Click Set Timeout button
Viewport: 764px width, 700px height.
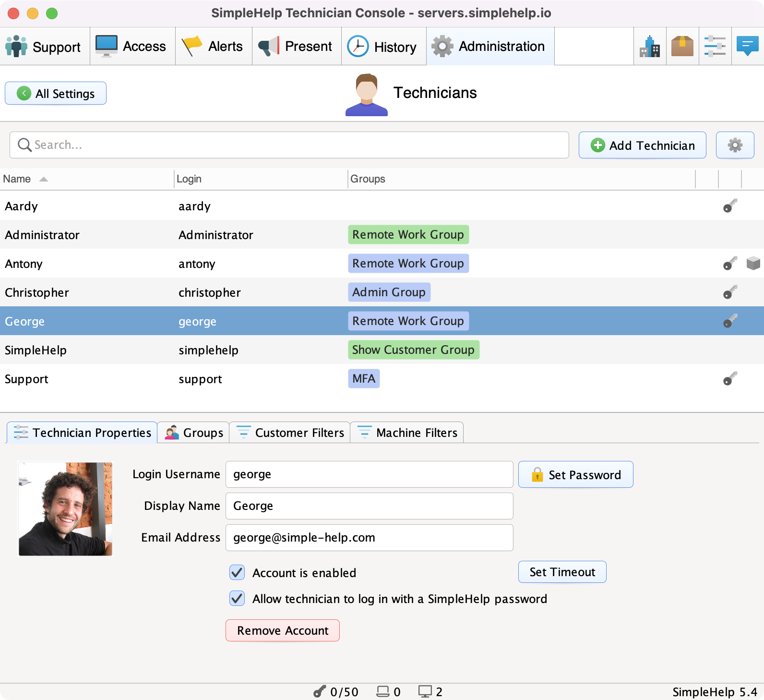pos(562,572)
